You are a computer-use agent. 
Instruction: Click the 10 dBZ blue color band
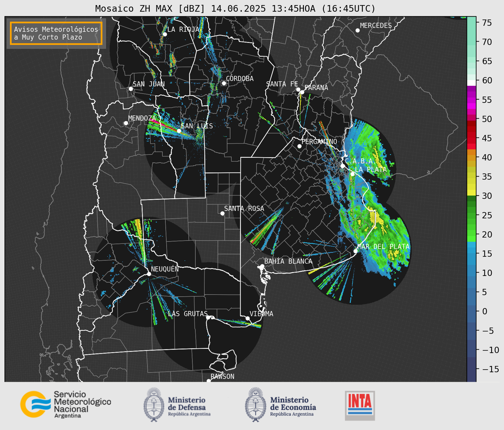(x=471, y=273)
